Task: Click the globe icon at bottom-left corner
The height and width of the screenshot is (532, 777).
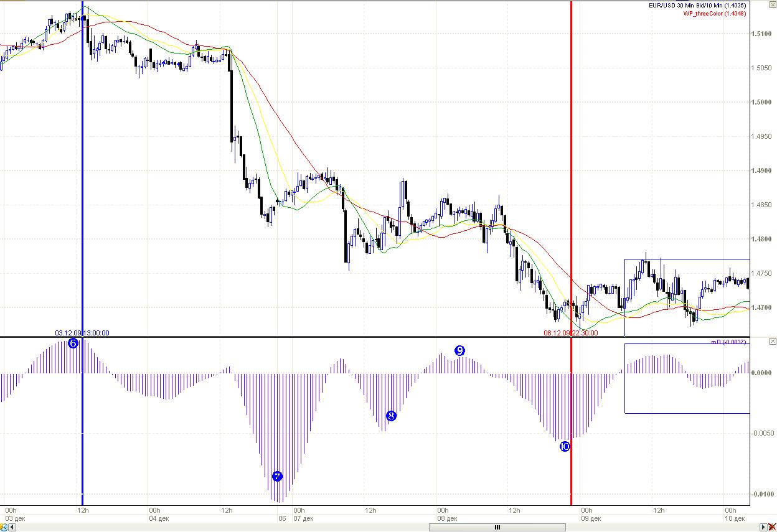Action: point(4,528)
